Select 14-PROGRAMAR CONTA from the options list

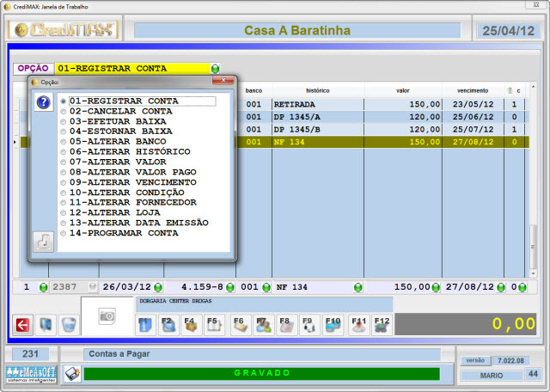pos(64,233)
